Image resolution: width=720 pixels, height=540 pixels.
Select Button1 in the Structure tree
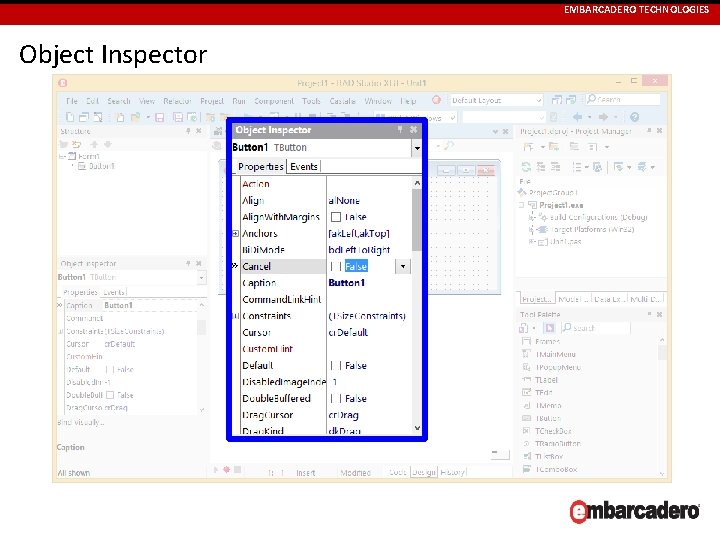(101, 166)
